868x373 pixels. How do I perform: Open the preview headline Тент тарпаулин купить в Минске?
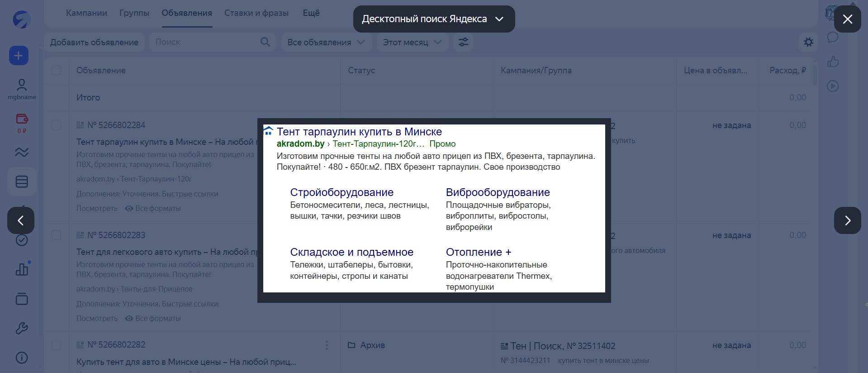[359, 132]
